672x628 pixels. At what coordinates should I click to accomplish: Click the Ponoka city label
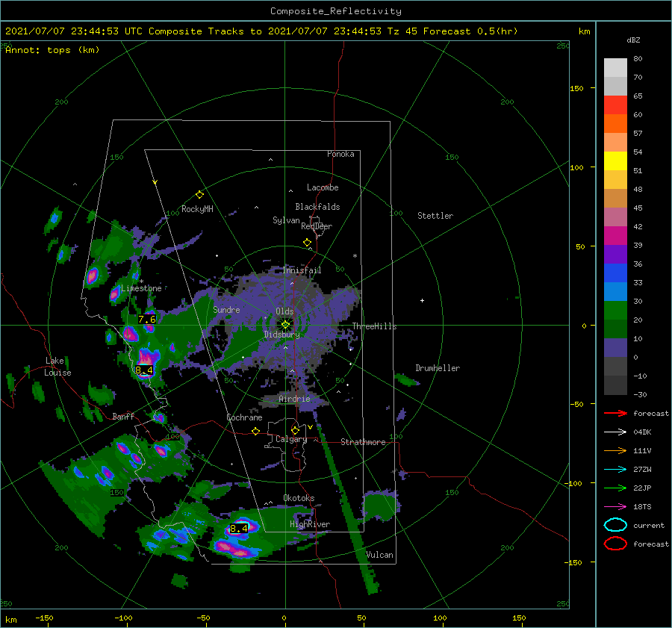[x=340, y=154]
